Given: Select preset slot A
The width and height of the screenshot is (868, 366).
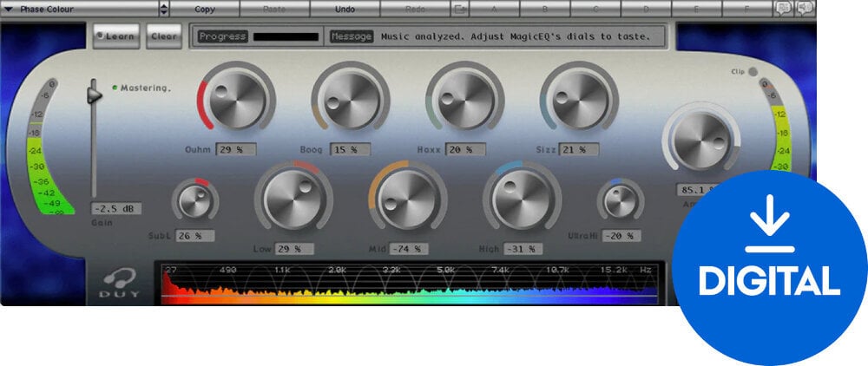Looking at the screenshot, I should pos(495,9).
